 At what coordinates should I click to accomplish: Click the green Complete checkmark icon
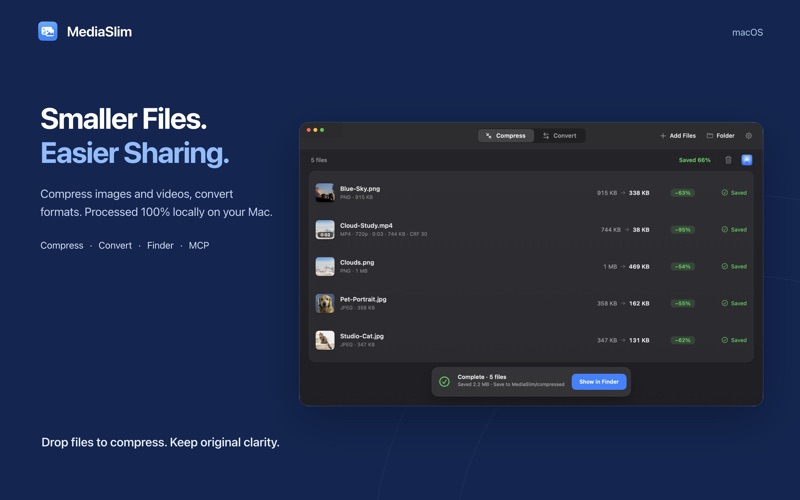tap(444, 382)
